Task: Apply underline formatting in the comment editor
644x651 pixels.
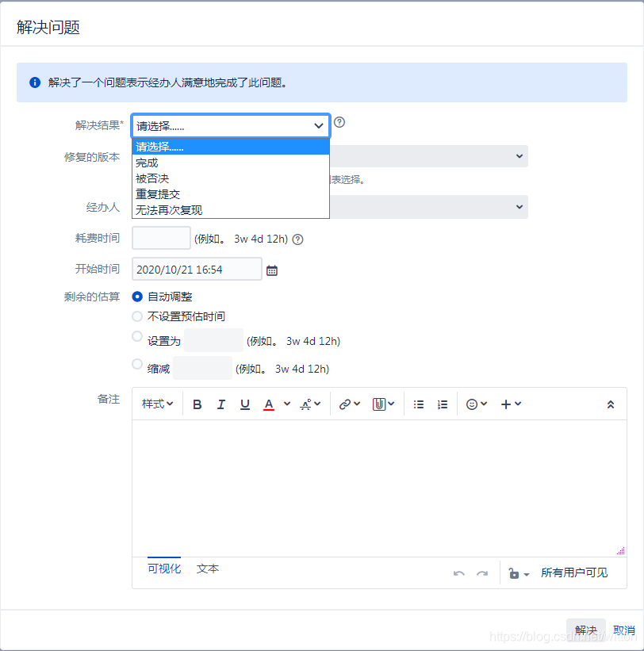Action: (244, 404)
